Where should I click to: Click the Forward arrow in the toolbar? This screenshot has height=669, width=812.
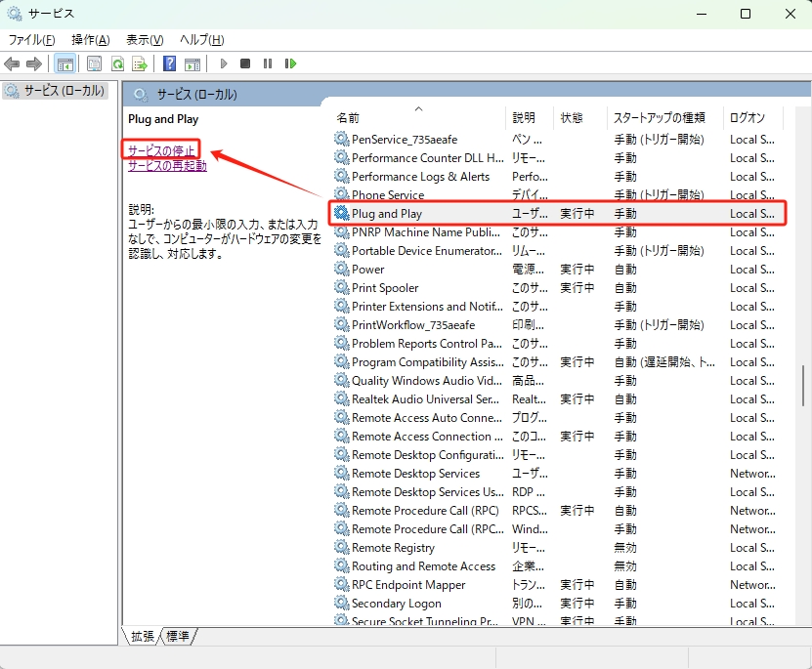(34, 63)
